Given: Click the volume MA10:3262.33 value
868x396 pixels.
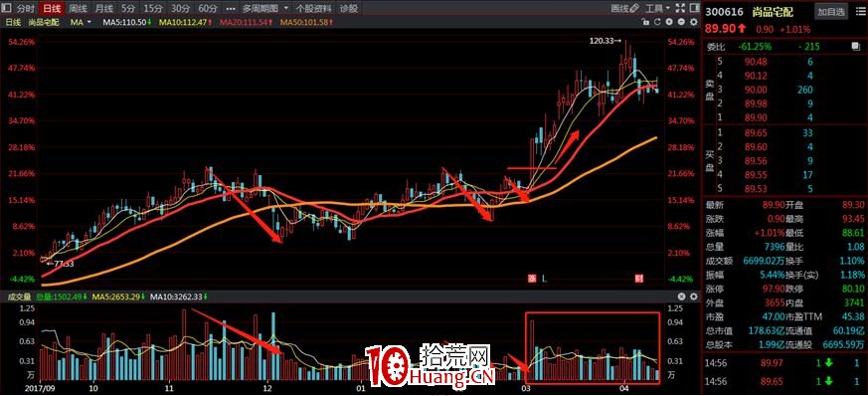Looking at the screenshot, I should [x=179, y=297].
